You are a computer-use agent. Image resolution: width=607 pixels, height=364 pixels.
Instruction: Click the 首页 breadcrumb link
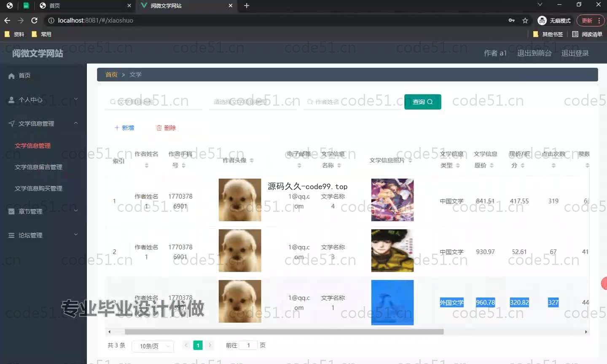(111, 75)
